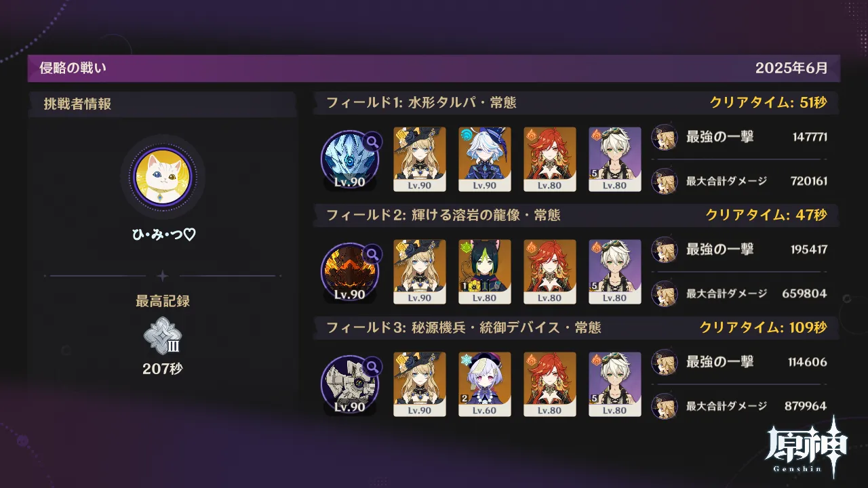Image resolution: width=868 pixels, height=488 pixels.
Task: Click the best record III rank badge
Action: click(x=163, y=336)
